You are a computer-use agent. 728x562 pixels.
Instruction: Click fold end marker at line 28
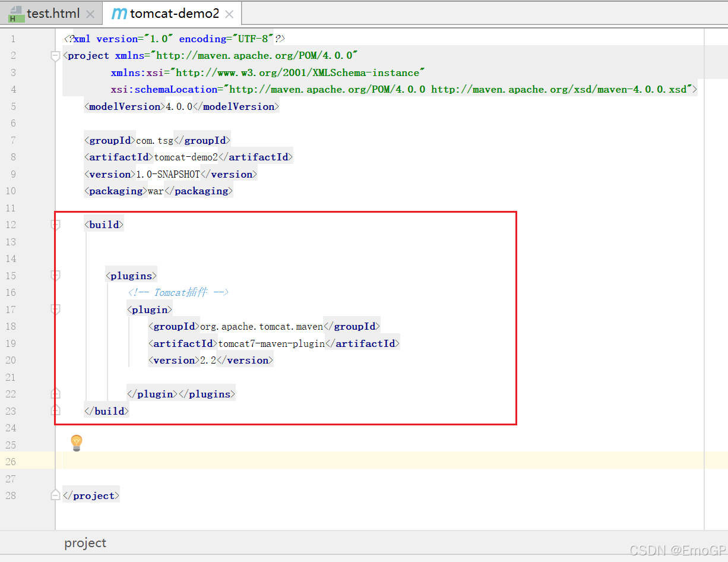pyautogui.click(x=55, y=495)
